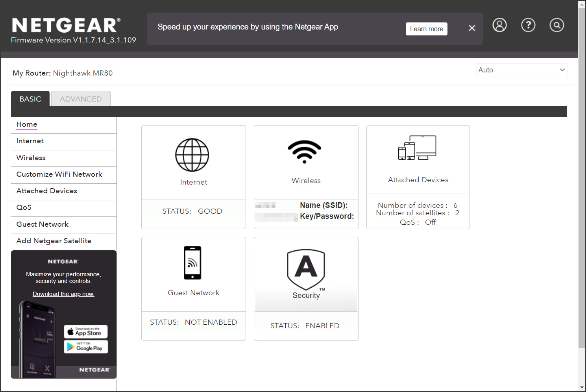Follow the Download the app now link
Screen dimensions: 586x392
pyautogui.click(x=63, y=294)
